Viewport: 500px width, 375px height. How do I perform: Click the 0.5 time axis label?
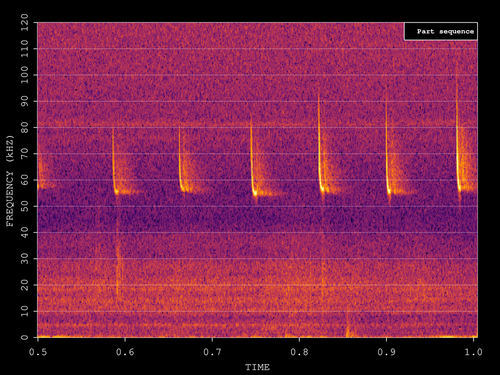pos(38,352)
